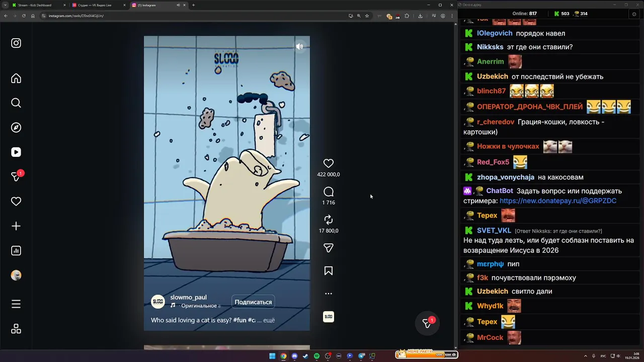Open the taskbar clock 3:08
This screenshot has width=644, height=362.
pyautogui.click(x=632, y=356)
